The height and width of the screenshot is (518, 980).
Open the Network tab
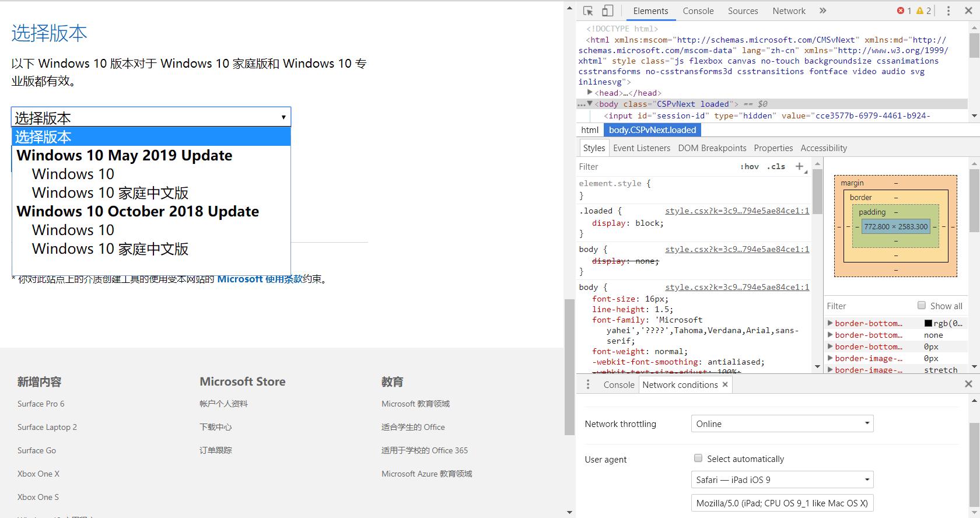pos(789,10)
